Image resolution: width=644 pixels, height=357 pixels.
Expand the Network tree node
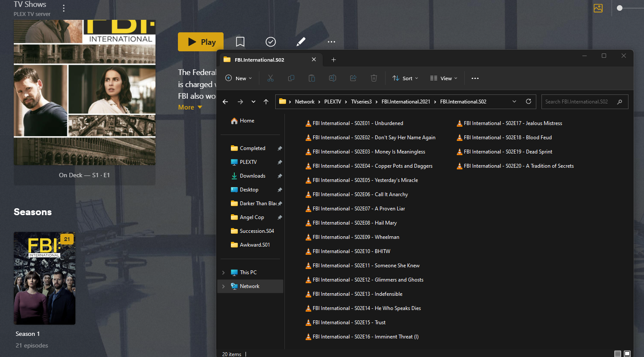[x=223, y=286]
